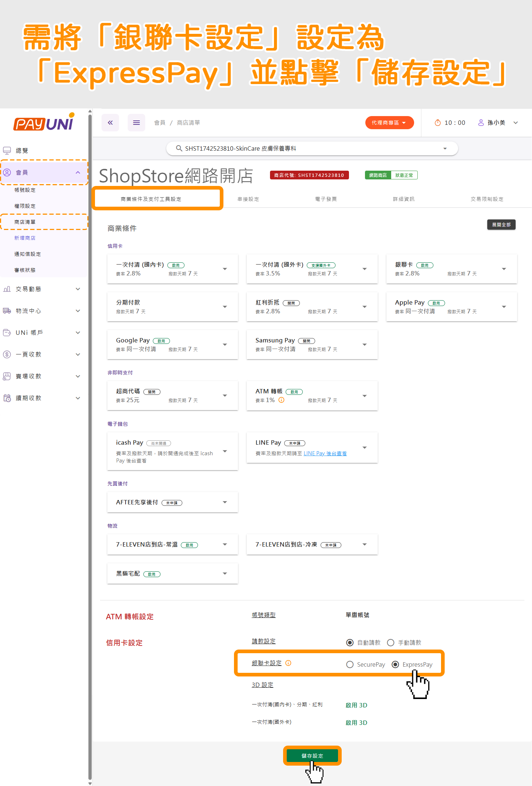This screenshot has width=532, height=786.
Task: Select 手動請款 radio button
Action: (x=391, y=643)
